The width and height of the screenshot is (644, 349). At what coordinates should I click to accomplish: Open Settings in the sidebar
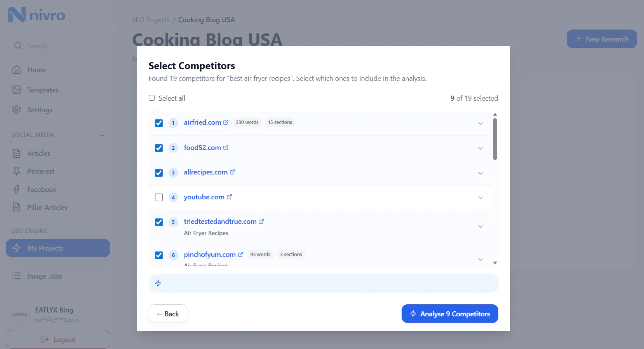(x=58, y=110)
